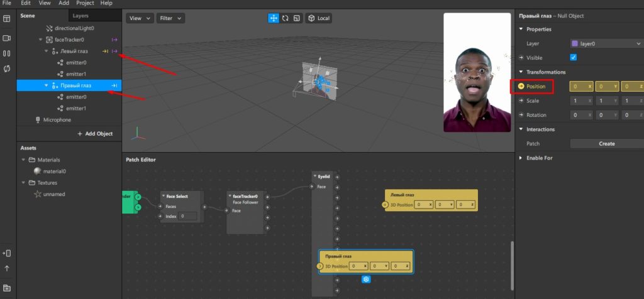Viewport: 644px width, 299px height.
Task: Click the Add Object button
Action: [95, 134]
